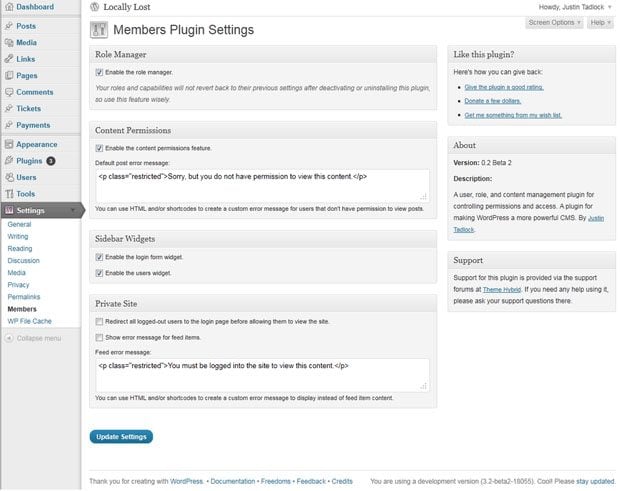Collapse the admin menu sidebar
The image size is (620, 491).
pos(33,338)
